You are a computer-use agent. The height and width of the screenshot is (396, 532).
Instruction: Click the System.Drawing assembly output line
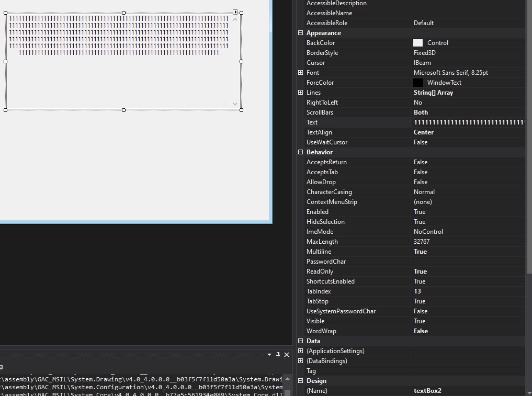[x=141, y=379]
